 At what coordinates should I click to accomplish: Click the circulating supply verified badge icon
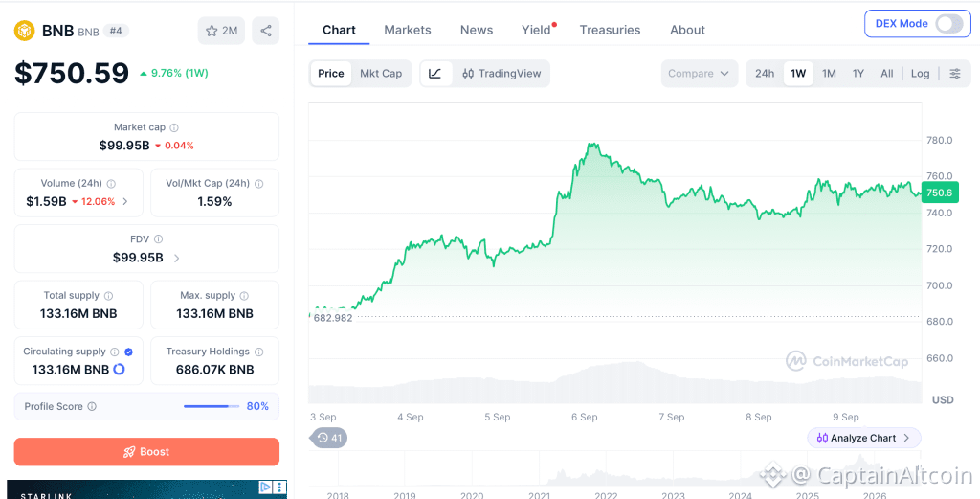tap(129, 352)
